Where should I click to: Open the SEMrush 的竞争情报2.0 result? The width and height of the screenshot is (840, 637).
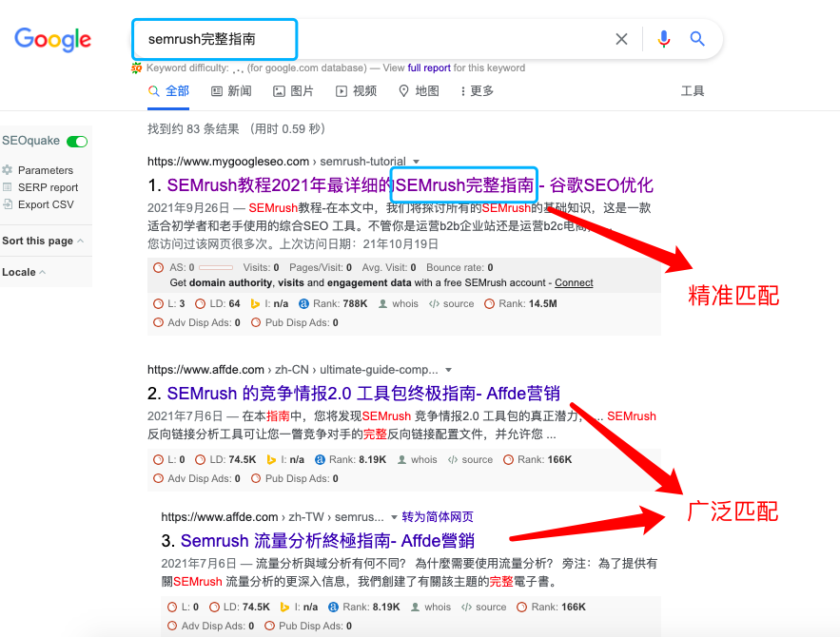pyautogui.click(x=363, y=394)
